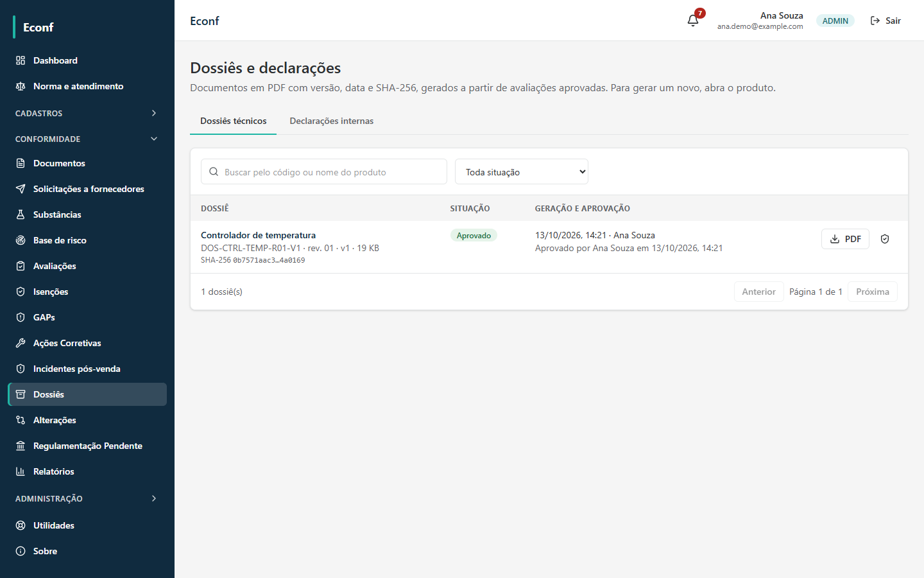Click the Regulamentação Pendente building icon

(21, 446)
